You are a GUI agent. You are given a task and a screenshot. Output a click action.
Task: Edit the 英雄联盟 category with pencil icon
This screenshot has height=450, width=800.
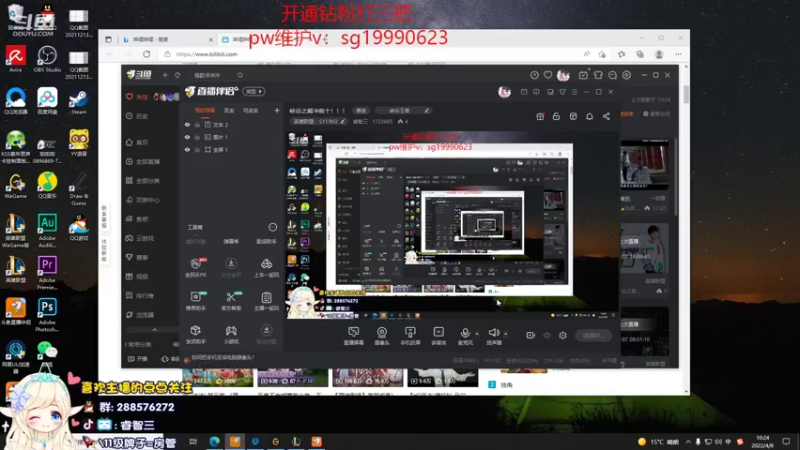343,121
